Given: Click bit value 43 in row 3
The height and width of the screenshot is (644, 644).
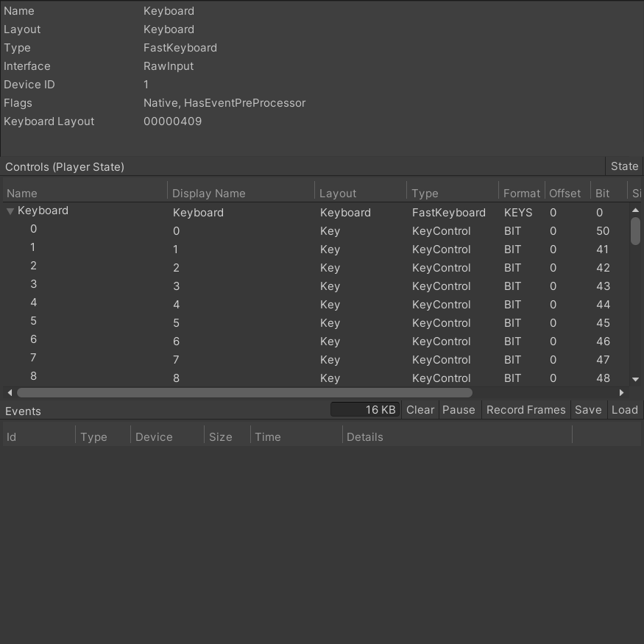Looking at the screenshot, I should point(603,286).
